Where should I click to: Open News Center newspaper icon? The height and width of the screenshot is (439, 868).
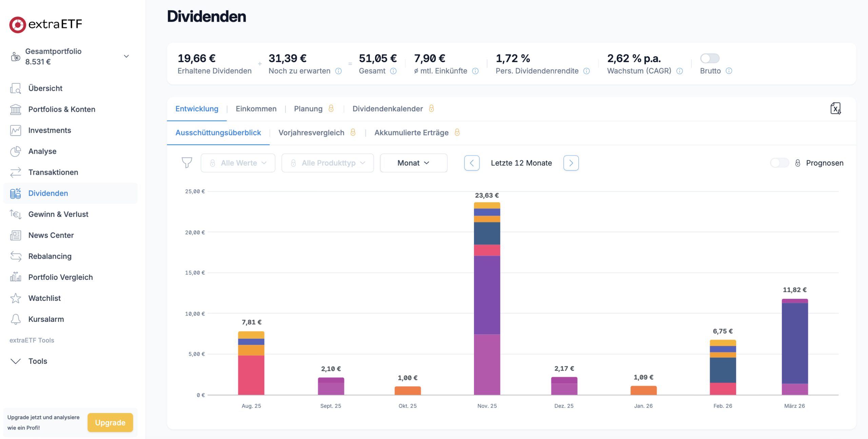pyautogui.click(x=16, y=235)
